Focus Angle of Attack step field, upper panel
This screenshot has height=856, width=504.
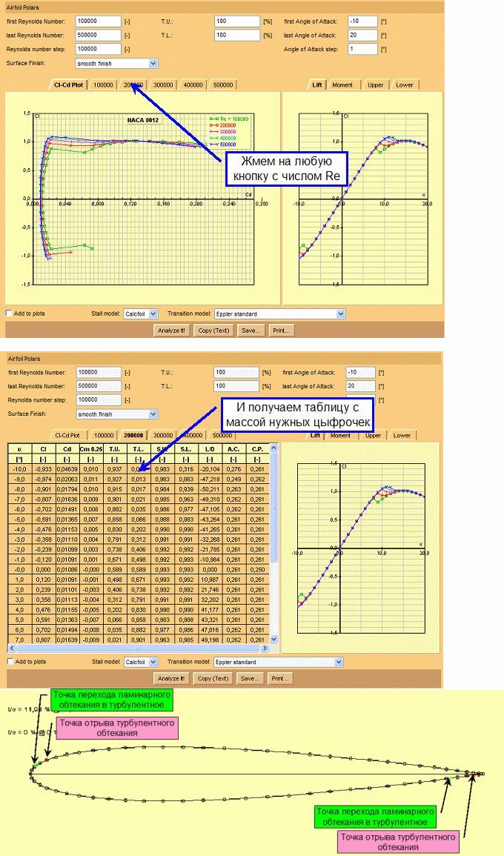pyautogui.click(x=362, y=49)
